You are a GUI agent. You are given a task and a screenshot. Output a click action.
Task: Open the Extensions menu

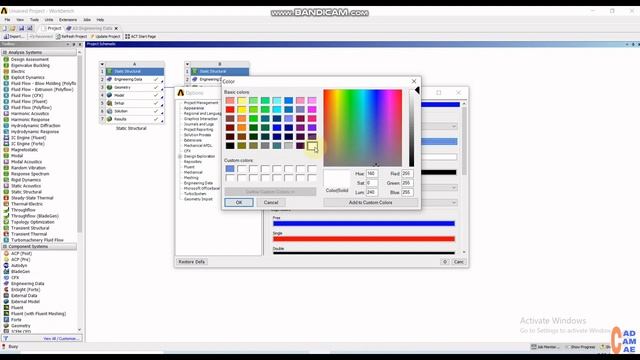click(68, 20)
